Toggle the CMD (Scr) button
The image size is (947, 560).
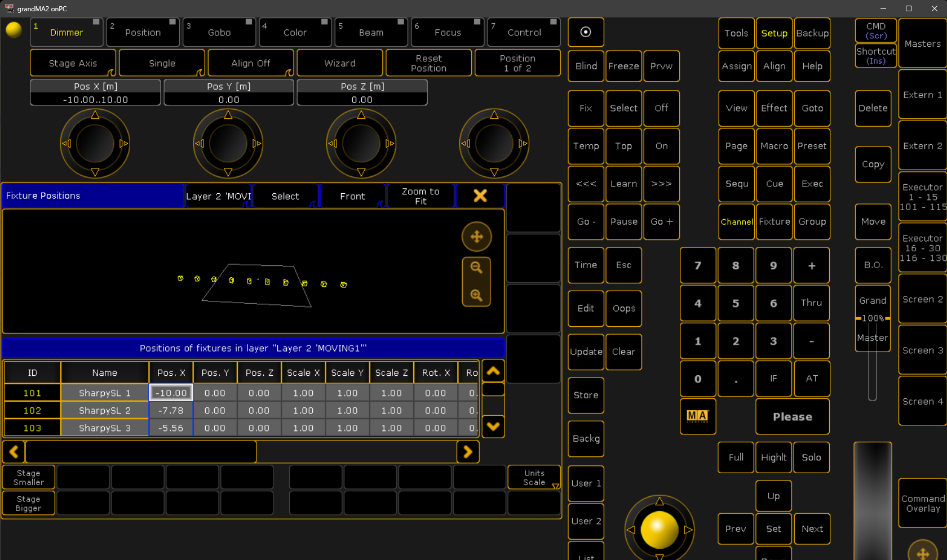pyautogui.click(x=876, y=31)
